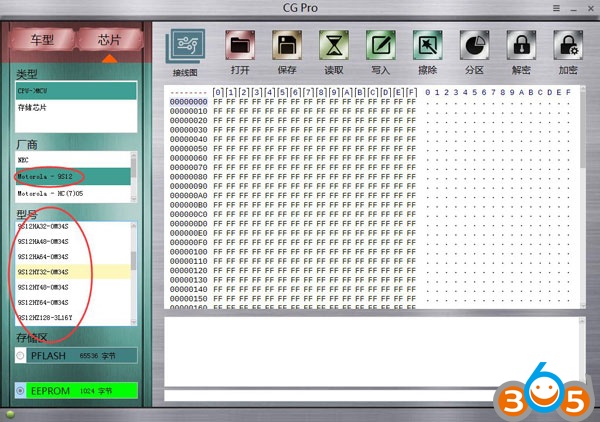The height and width of the screenshot is (422, 600).
Task: Choose model 9S12HY48-0M34S
Action: (x=73, y=287)
